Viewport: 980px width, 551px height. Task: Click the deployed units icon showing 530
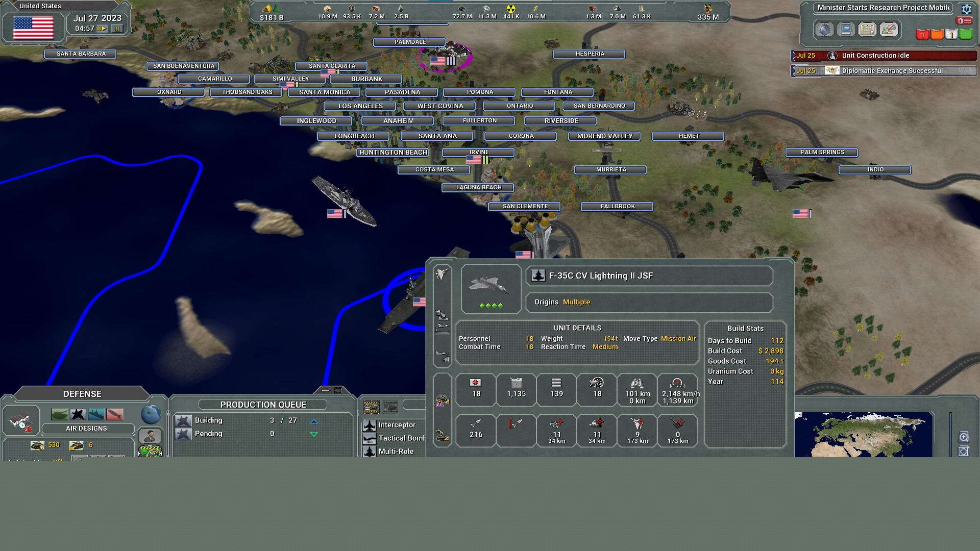coord(37,445)
